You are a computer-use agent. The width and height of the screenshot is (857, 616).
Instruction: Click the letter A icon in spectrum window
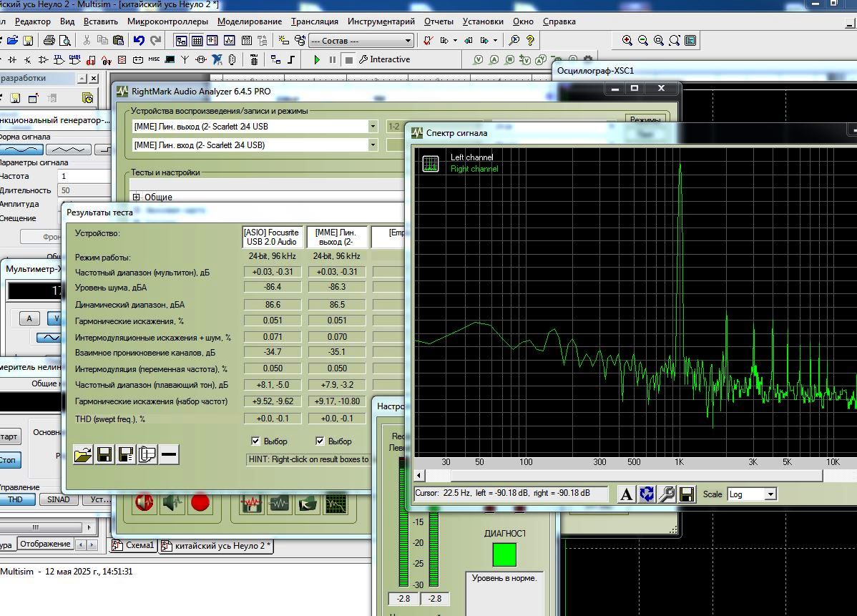click(627, 494)
